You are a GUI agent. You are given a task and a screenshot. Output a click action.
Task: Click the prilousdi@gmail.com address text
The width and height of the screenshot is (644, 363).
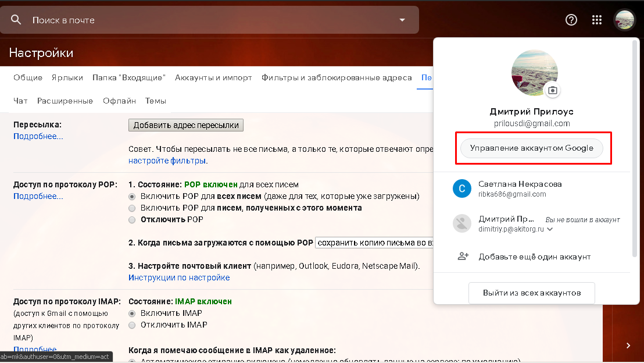[x=532, y=123]
